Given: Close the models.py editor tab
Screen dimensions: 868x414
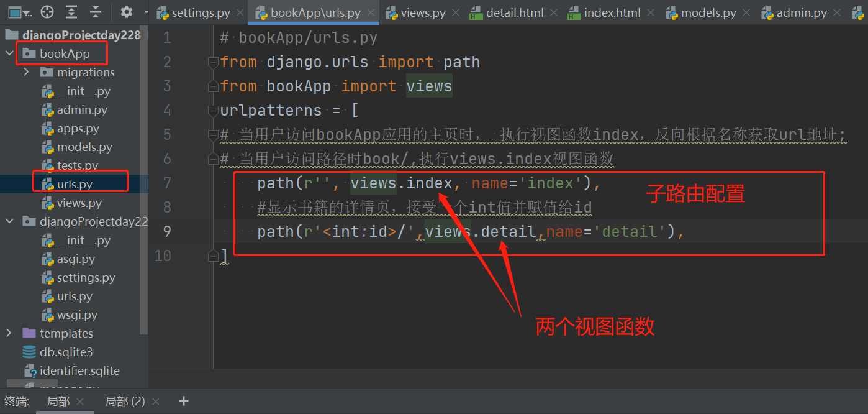Looking at the screenshot, I should 747,13.
